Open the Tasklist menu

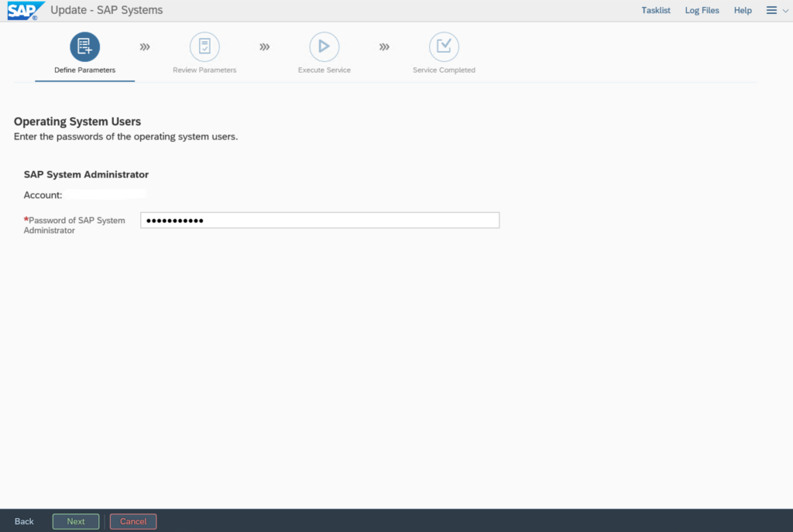(x=656, y=10)
